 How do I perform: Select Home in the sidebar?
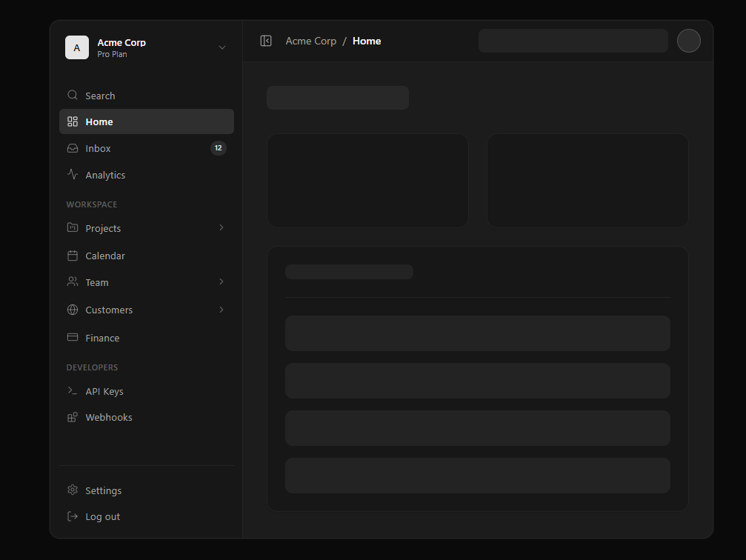[x=147, y=121]
